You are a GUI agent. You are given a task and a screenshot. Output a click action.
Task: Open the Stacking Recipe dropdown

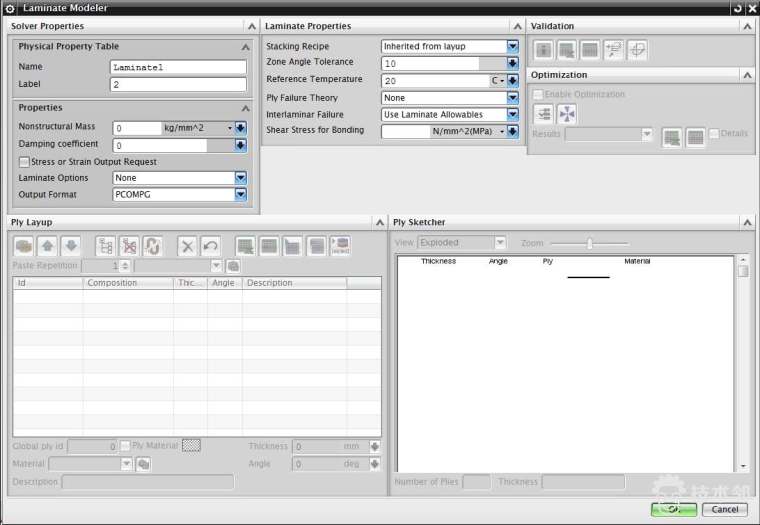pyautogui.click(x=513, y=46)
